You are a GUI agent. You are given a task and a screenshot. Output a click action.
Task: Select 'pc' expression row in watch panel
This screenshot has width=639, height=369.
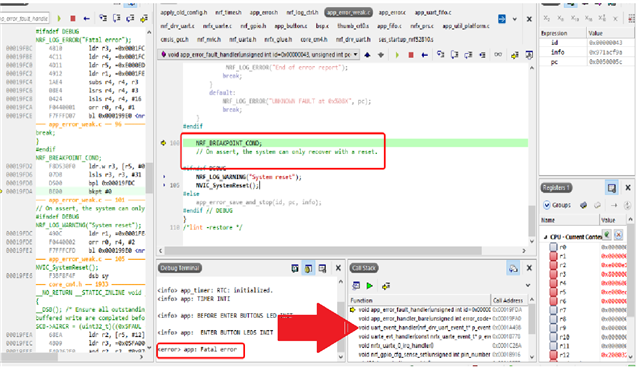[x=587, y=62]
